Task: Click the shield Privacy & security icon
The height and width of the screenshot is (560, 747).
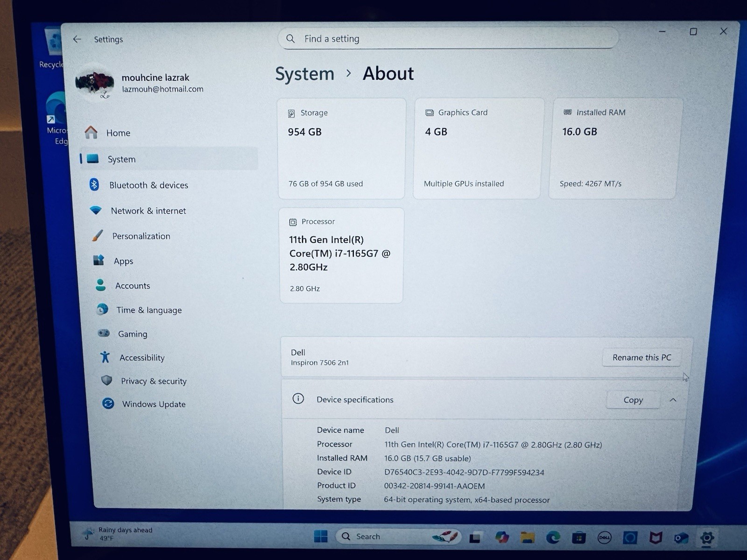Action: [106, 380]
